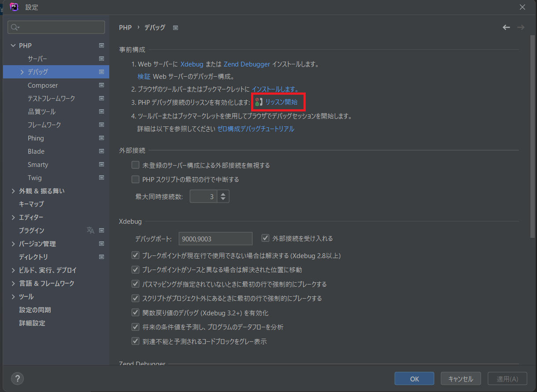
Task: Click the Xdebug link
Action: click(192, 64)
